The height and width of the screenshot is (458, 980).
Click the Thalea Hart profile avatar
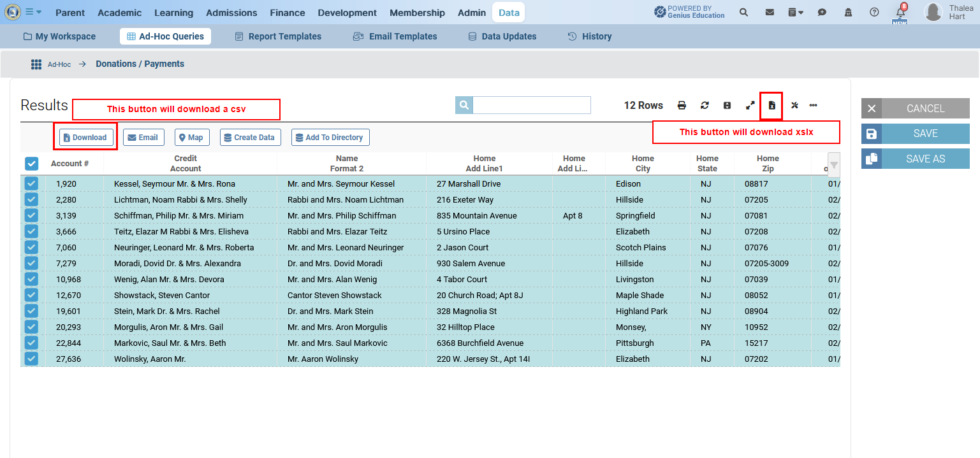(933, 12)
